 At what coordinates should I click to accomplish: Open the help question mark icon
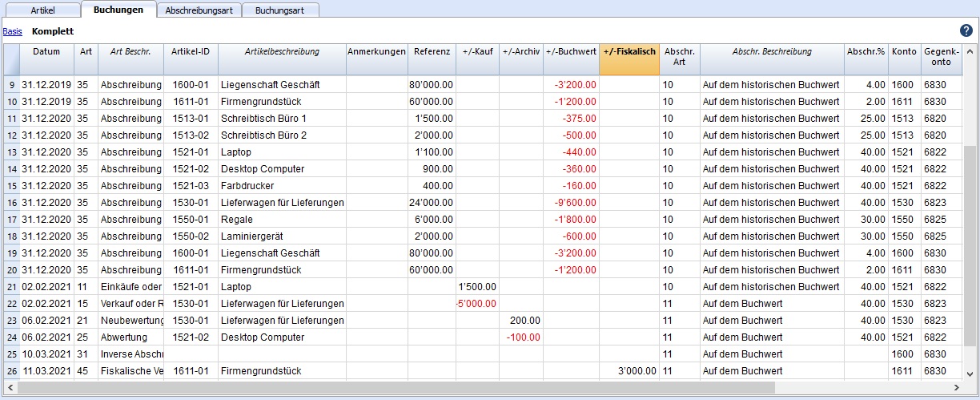[966, 30]
